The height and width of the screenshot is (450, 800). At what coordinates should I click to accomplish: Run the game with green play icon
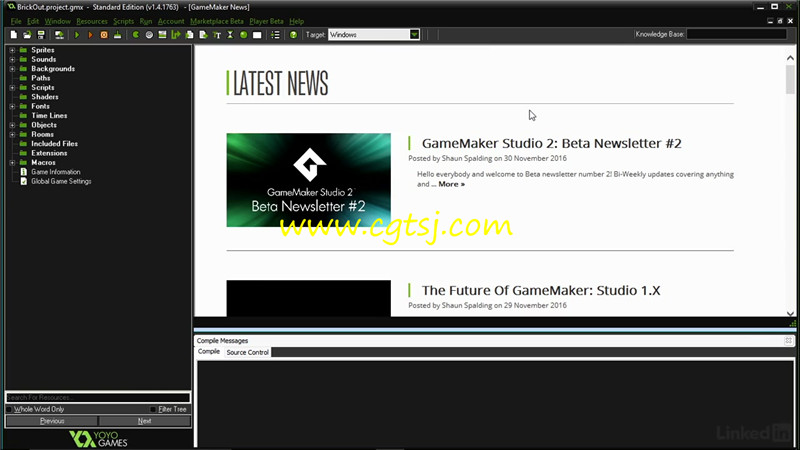pos(77,35)
